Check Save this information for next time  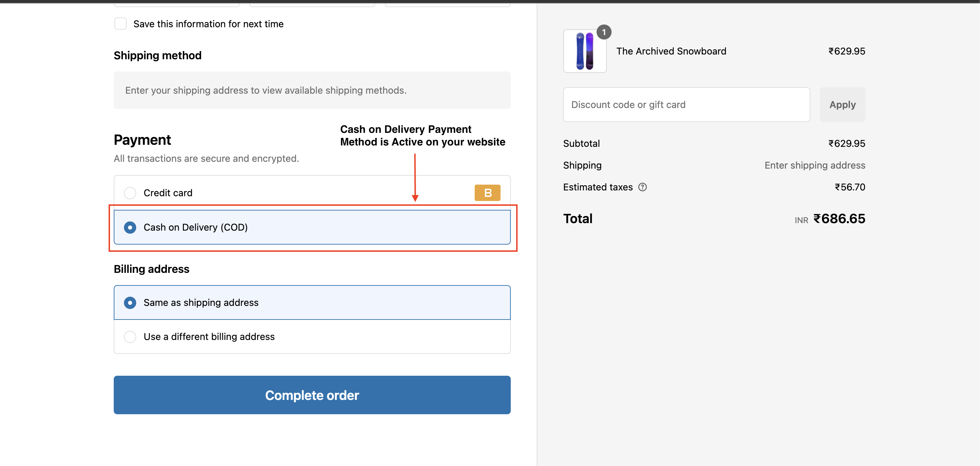click(x=121, y=24)
